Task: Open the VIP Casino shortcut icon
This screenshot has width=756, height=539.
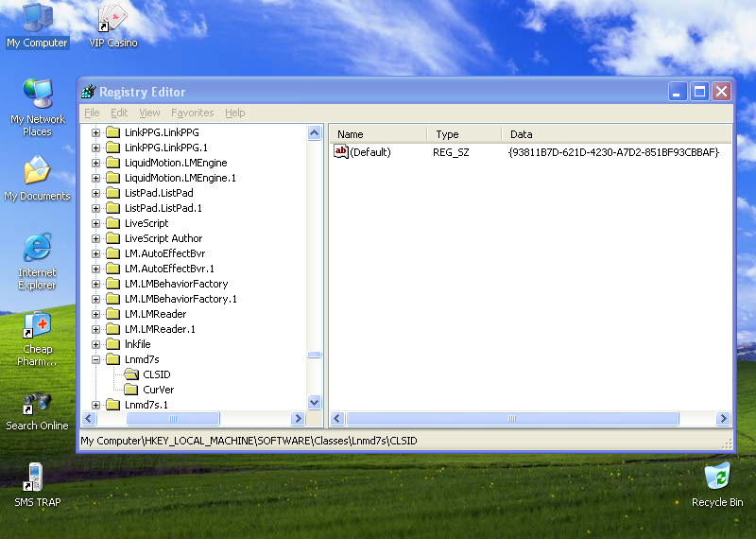Action: pos(112,18)
